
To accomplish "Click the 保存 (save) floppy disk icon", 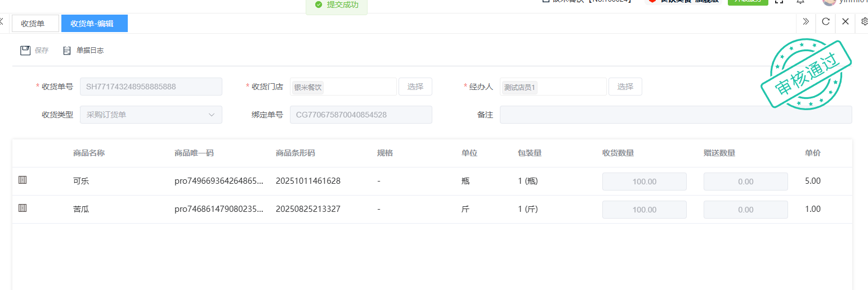I will coord(25,51).
